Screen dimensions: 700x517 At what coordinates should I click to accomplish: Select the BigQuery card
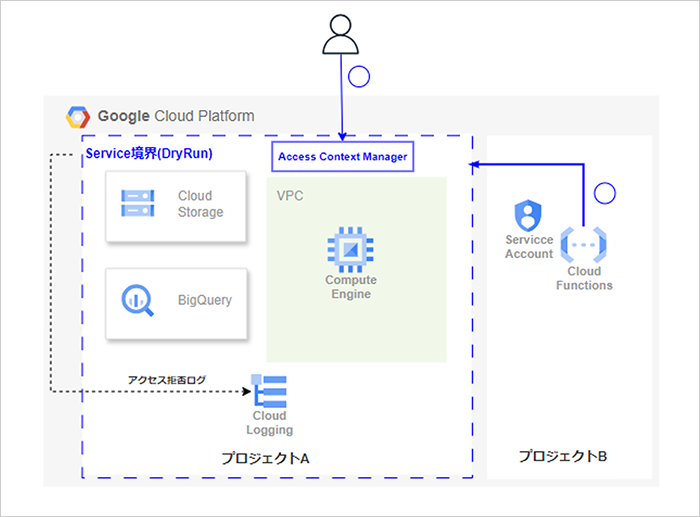(176, 304)
